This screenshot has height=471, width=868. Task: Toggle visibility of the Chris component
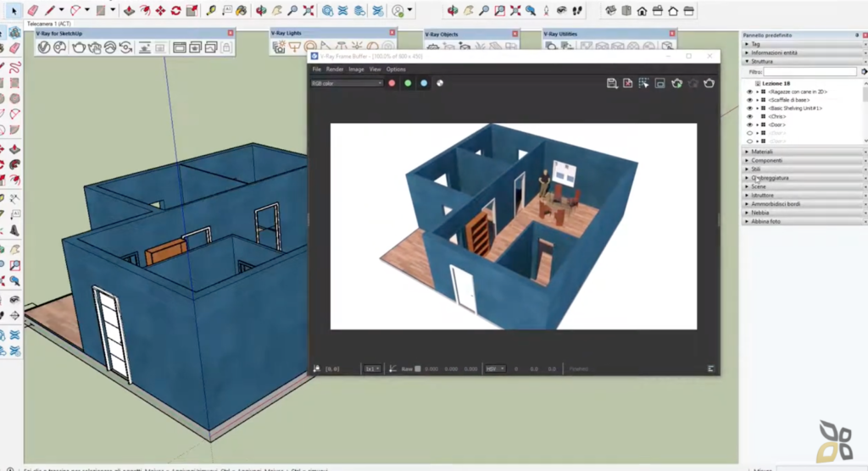749,117
